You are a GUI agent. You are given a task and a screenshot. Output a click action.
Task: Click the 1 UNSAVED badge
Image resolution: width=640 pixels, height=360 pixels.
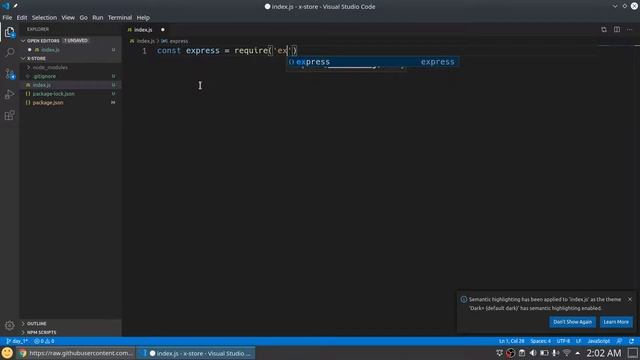pyautogui.click(x=76, y=41)
